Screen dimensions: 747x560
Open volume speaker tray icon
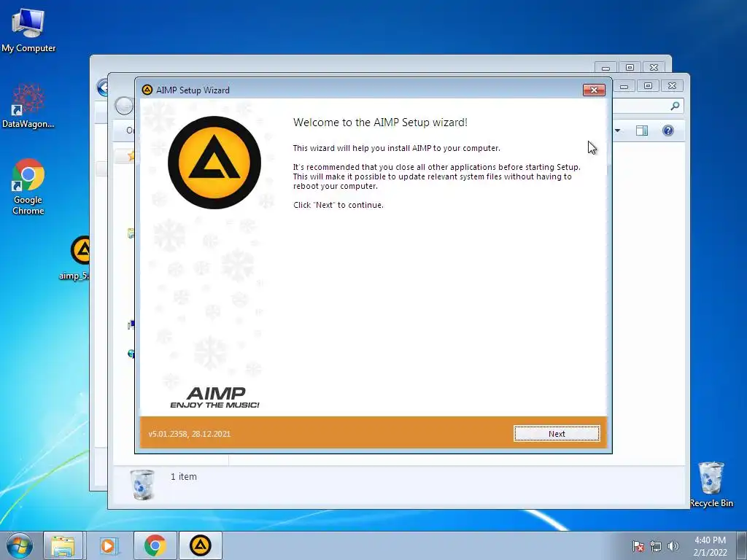coord(673,546)
